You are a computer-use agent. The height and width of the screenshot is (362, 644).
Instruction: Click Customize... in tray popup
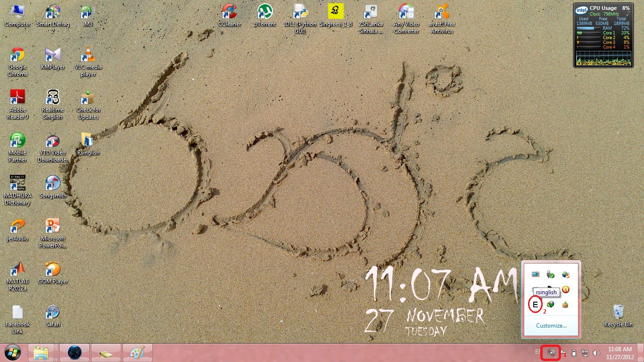click(x=551, y=326)
